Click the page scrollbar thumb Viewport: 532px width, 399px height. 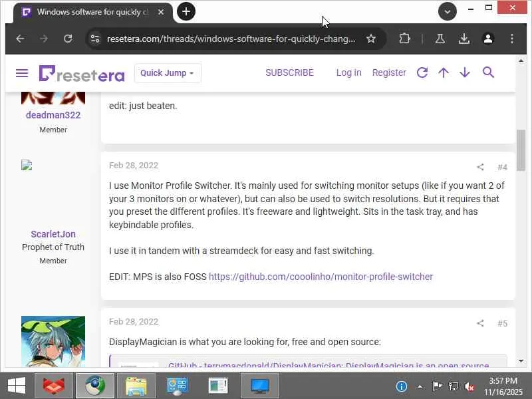(521, 150)
